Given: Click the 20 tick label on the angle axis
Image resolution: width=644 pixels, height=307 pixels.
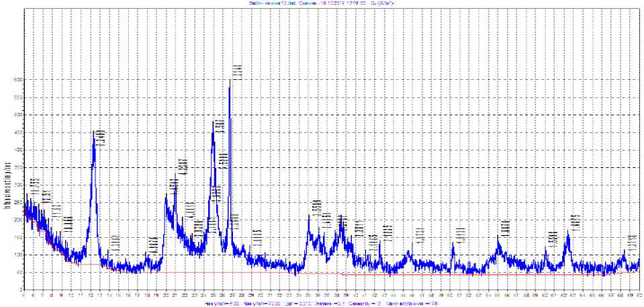Looking at the screenshot, I should [166, 295].
